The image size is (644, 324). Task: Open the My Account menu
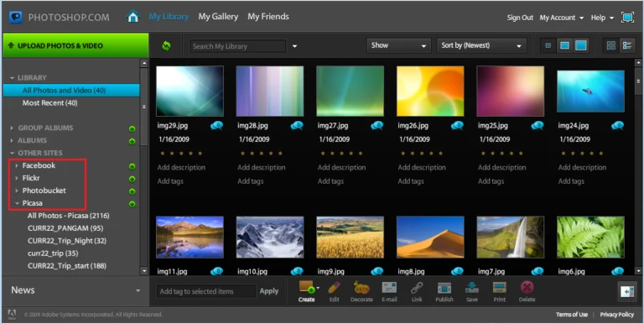tap(562, 18)
